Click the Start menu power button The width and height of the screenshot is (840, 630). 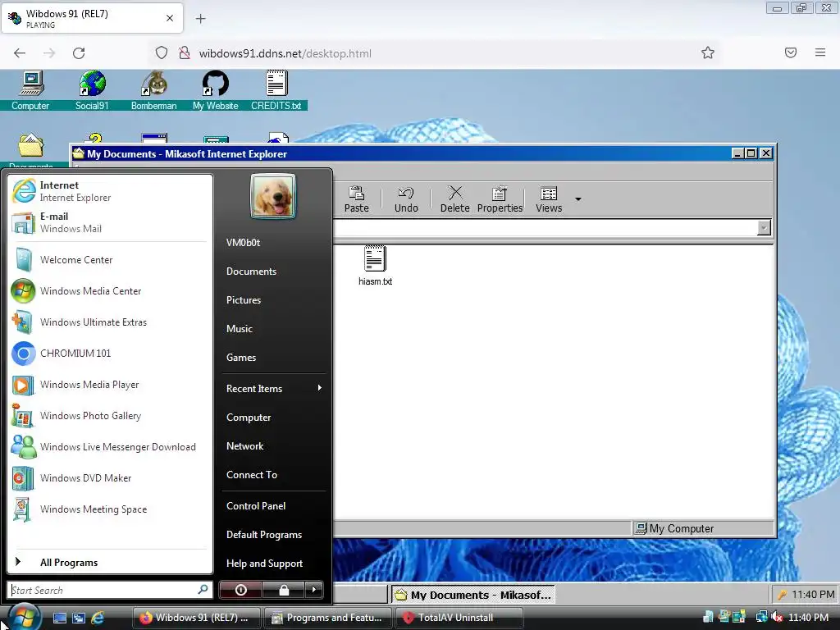pos(240,590)
